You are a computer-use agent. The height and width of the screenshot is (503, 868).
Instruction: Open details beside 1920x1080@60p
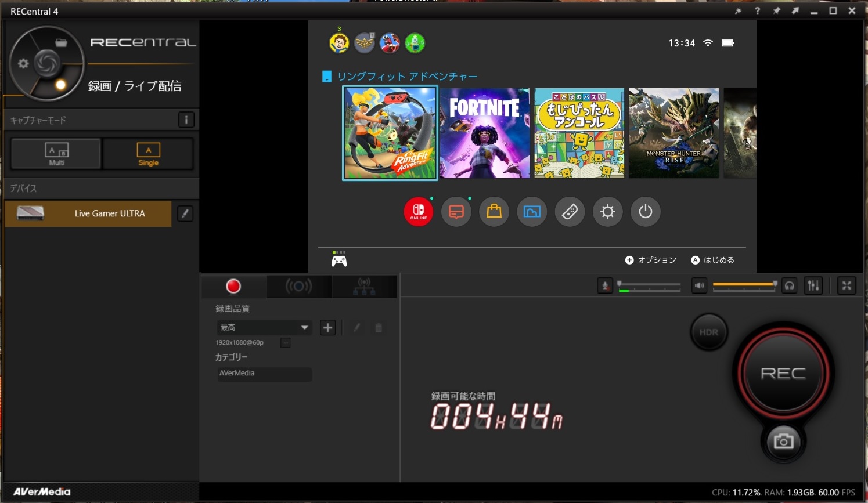(x=286, y=343)
